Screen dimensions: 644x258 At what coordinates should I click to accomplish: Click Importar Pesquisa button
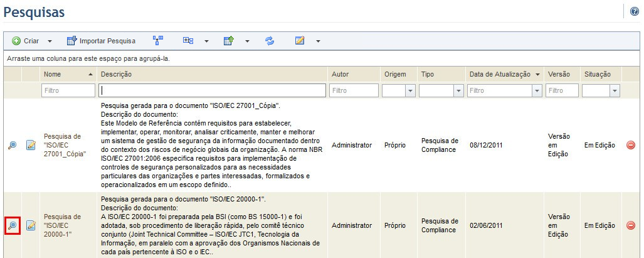pyautogui.click(x=101, y=41)
